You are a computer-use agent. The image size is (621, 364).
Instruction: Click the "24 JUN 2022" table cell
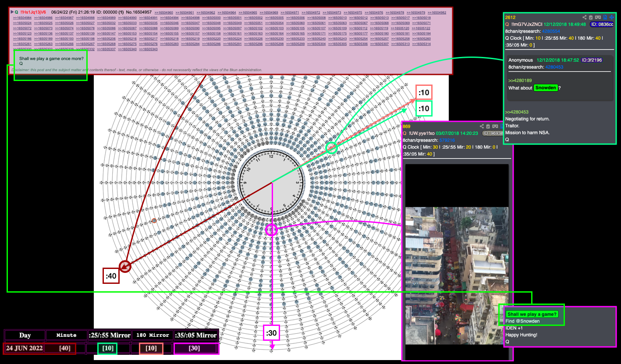pos(25,348)
